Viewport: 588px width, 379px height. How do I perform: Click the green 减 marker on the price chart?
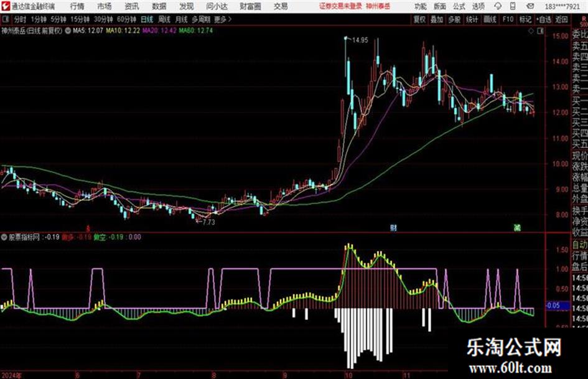point(517,227)
